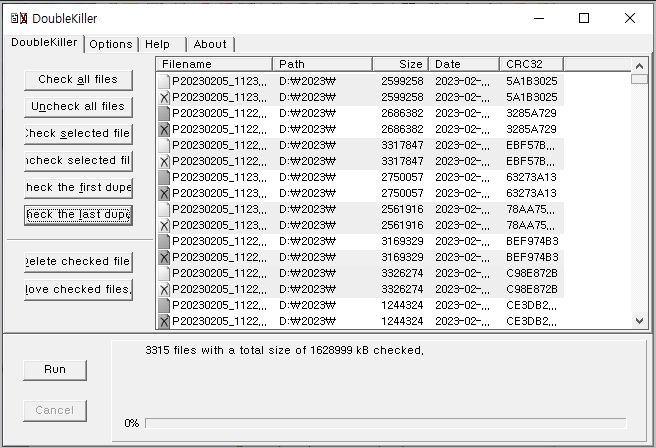Select CRC32 value C98E872B in the checked row

[x=532, y=289]
